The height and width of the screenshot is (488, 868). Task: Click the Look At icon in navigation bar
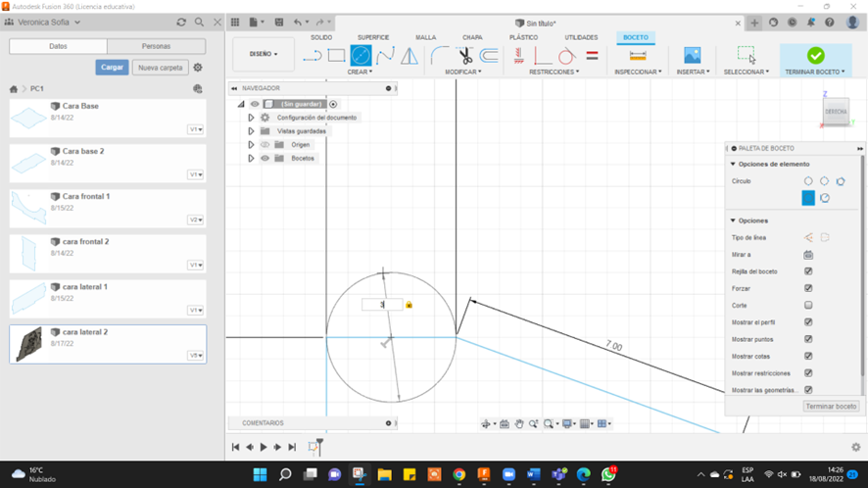tap(505, 423)
